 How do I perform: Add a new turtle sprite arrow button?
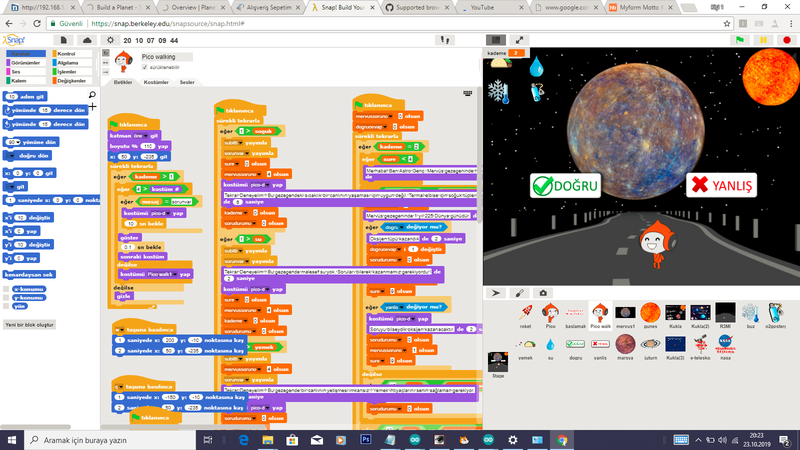494,292
